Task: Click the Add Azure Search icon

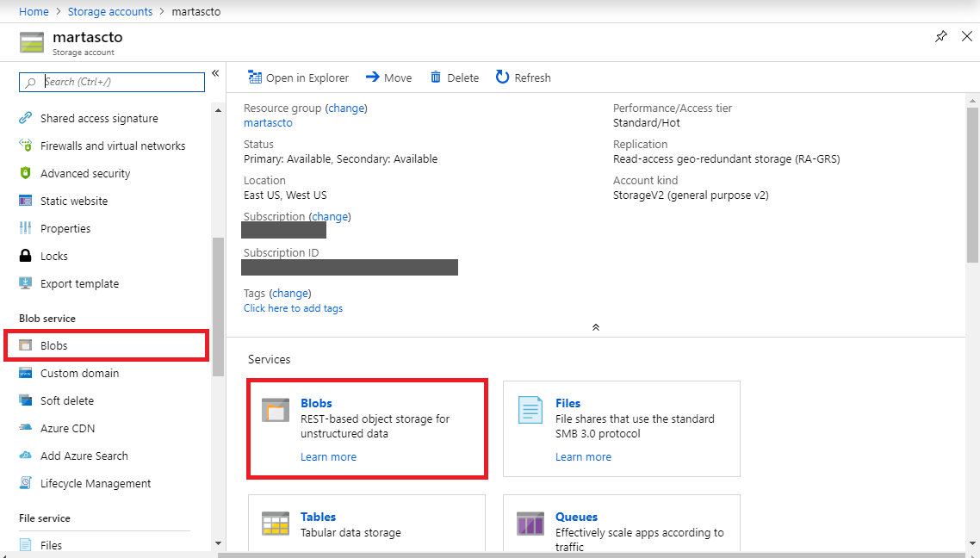Action: pos(25,456)
